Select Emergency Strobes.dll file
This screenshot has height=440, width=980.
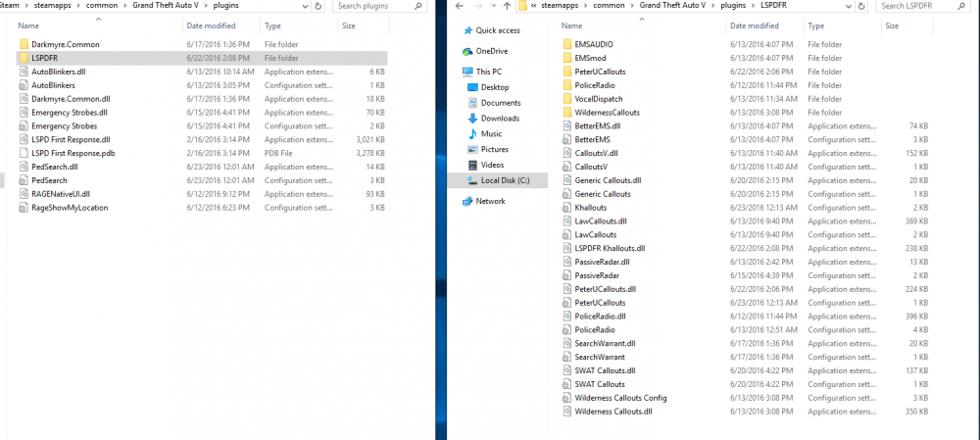pos(70,113)
